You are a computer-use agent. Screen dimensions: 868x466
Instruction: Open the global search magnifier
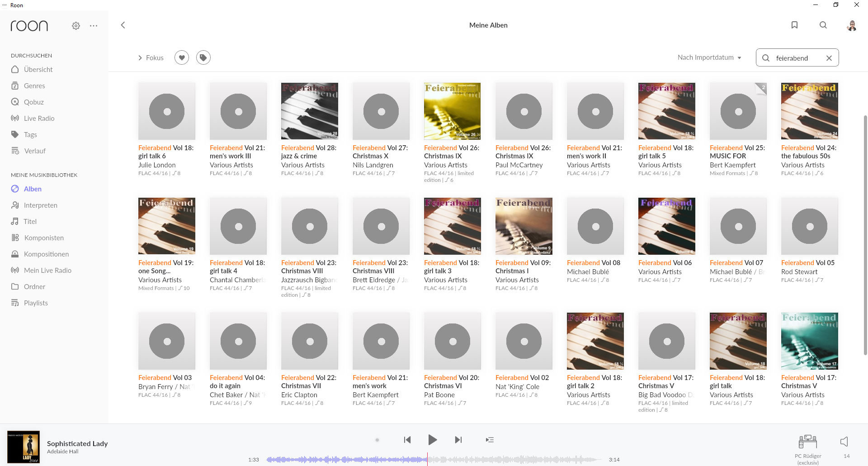823,25
